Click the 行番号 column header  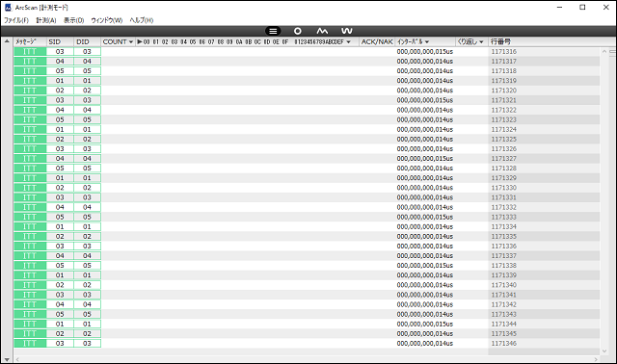click(x=500, y=41)
